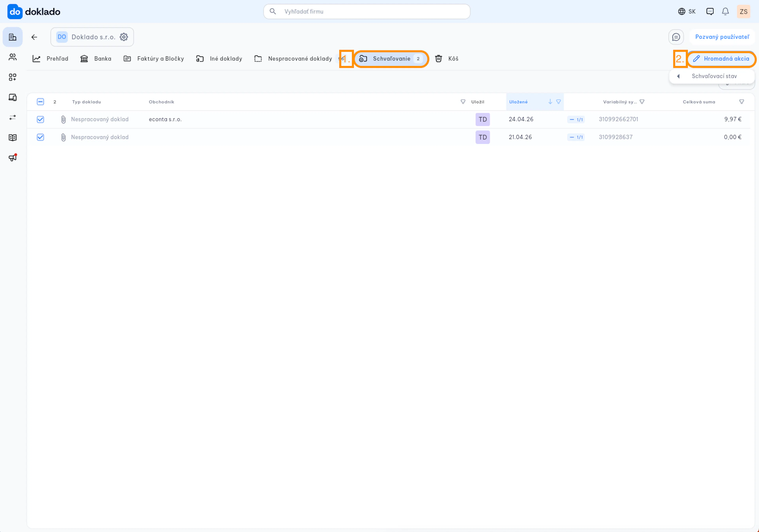Screen dimensions: 759x532
Task: Open the Obchodník column filter
Action: click(x=463, y=102)
